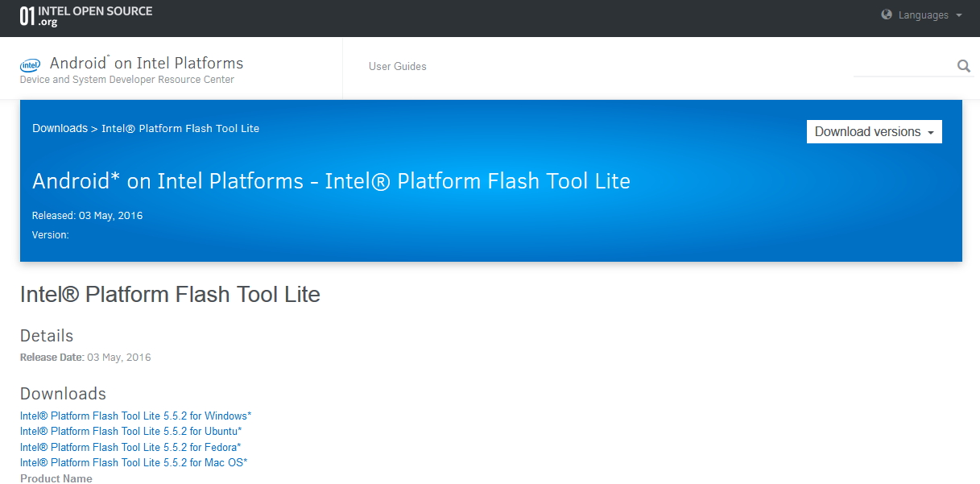Viewport: 980px width, 484px height.
Task: Focus the search text field
Action: [902, 66]
